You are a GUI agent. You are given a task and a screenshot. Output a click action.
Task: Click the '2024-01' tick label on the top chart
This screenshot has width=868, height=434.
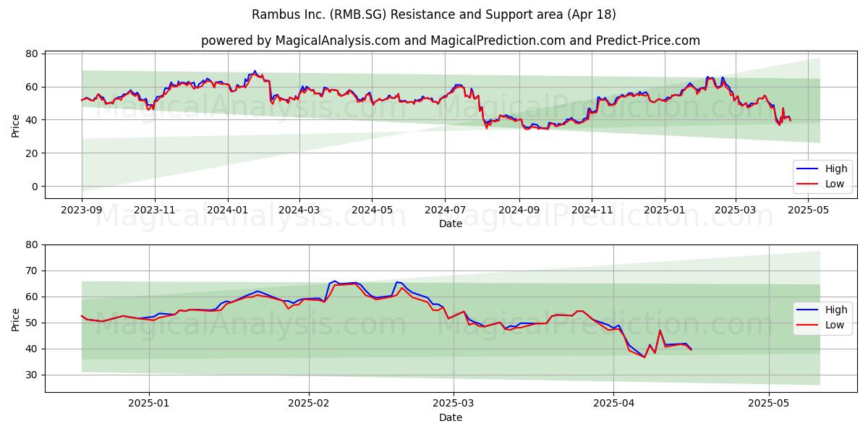point(228,210)
